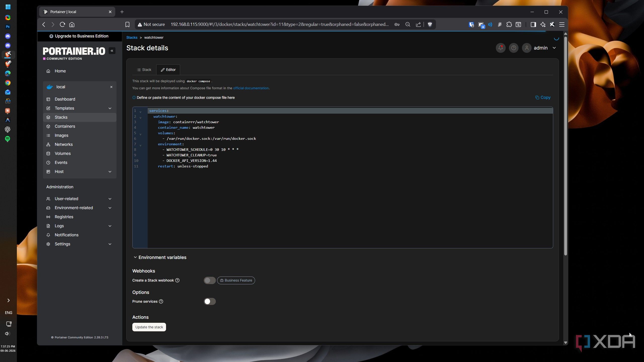The image size is (644, 362).
Task: Fold the services block at line 1
Action: [140, 112]
